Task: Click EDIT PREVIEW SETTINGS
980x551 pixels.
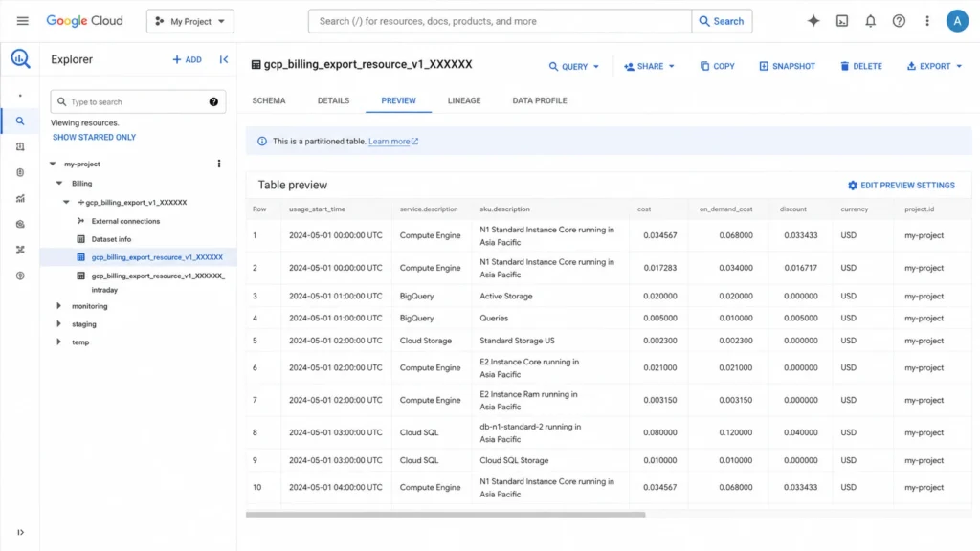Action: pos(901,186)
